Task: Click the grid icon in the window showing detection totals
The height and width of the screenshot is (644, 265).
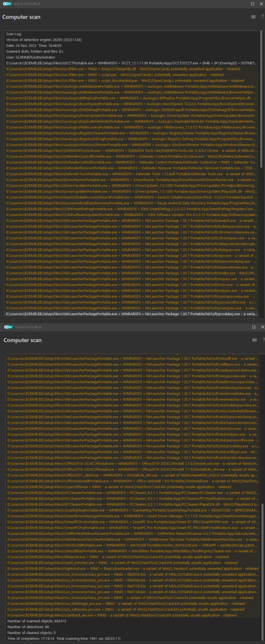Action: tap(253, 341)
